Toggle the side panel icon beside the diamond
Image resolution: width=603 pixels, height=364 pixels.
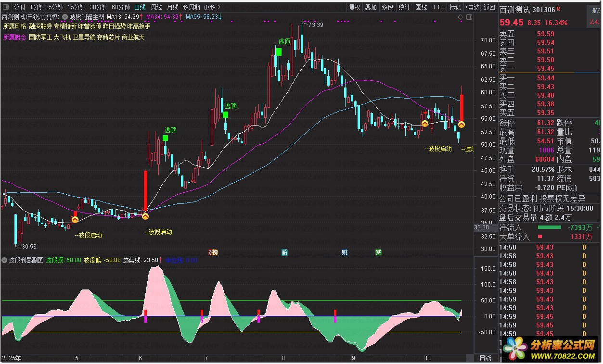(x=469, y=17)
